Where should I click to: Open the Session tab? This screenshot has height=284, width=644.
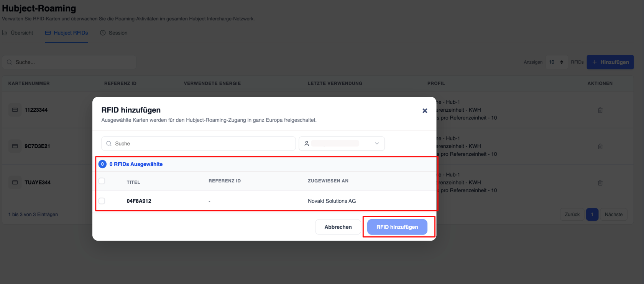click(114, 33)
